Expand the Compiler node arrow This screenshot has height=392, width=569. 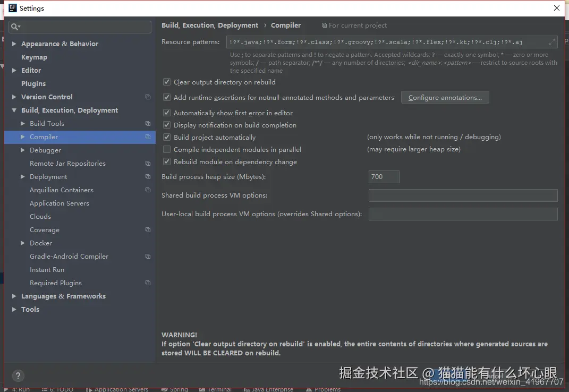click(x=22, y=137)
